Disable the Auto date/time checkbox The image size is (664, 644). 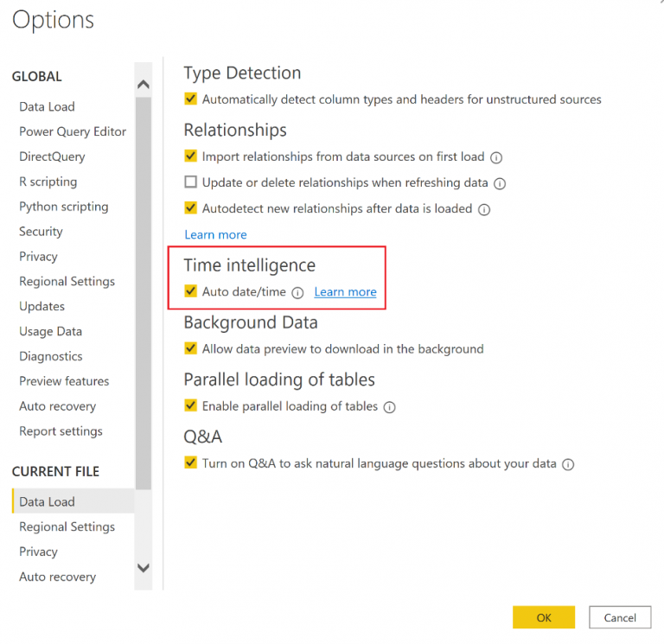pyautogui.click(x=190, y=290)
